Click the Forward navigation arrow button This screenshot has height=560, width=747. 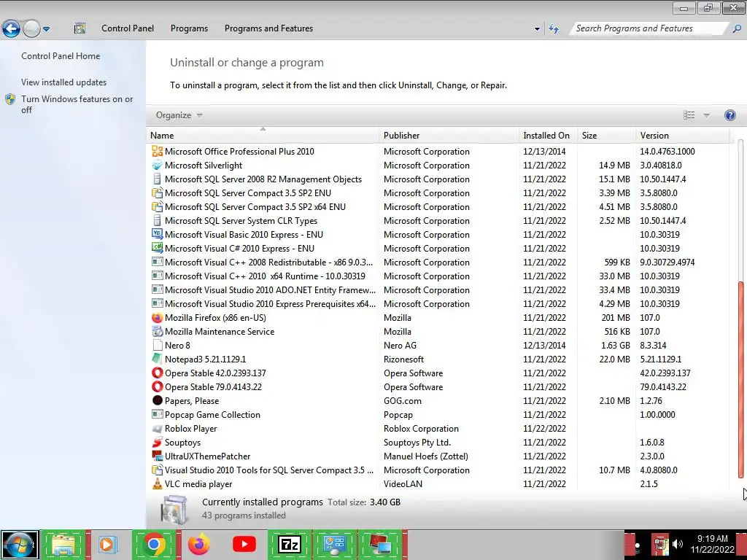tap(31, 28)
